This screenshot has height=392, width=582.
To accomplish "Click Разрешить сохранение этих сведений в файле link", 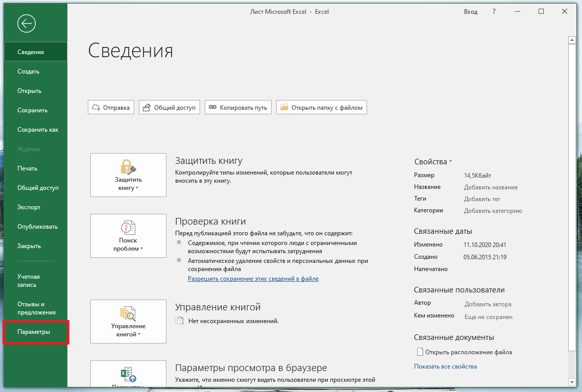I will point(253,278).
